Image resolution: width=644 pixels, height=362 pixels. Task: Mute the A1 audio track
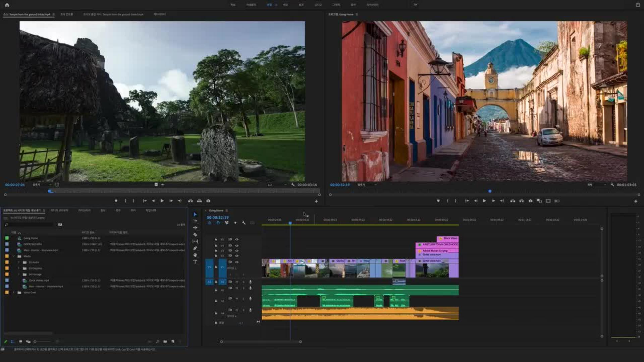pos(237,282)
